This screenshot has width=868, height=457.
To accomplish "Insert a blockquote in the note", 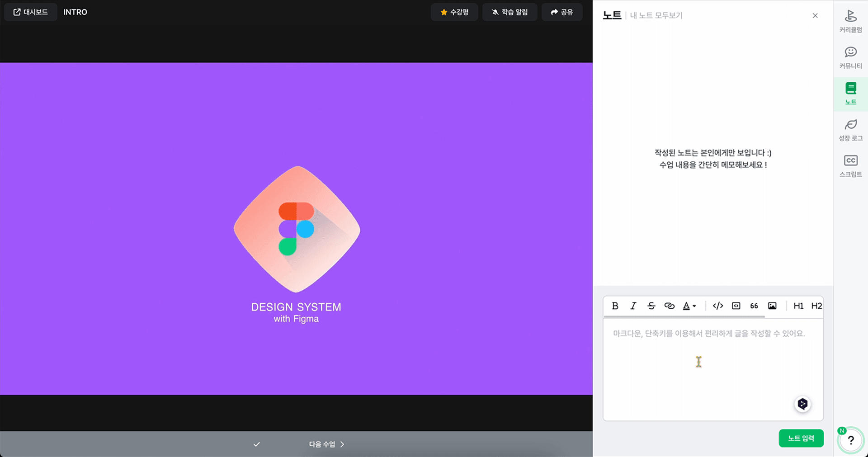I will [x=754, y=306].
